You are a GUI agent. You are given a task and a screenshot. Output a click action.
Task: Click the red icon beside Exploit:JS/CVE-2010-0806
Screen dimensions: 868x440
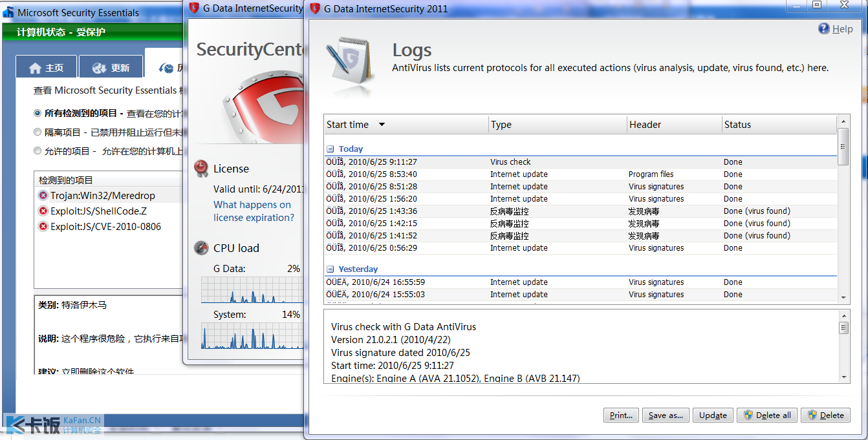43,226
